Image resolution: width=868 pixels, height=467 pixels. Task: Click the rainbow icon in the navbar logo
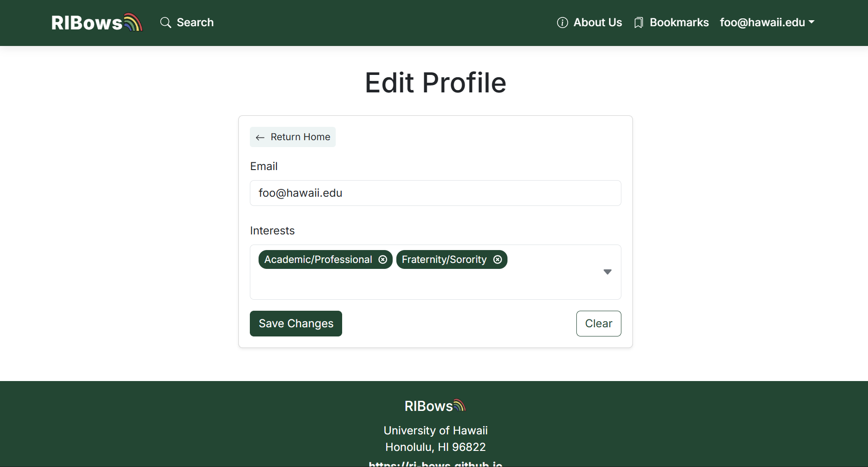(133, 22)
